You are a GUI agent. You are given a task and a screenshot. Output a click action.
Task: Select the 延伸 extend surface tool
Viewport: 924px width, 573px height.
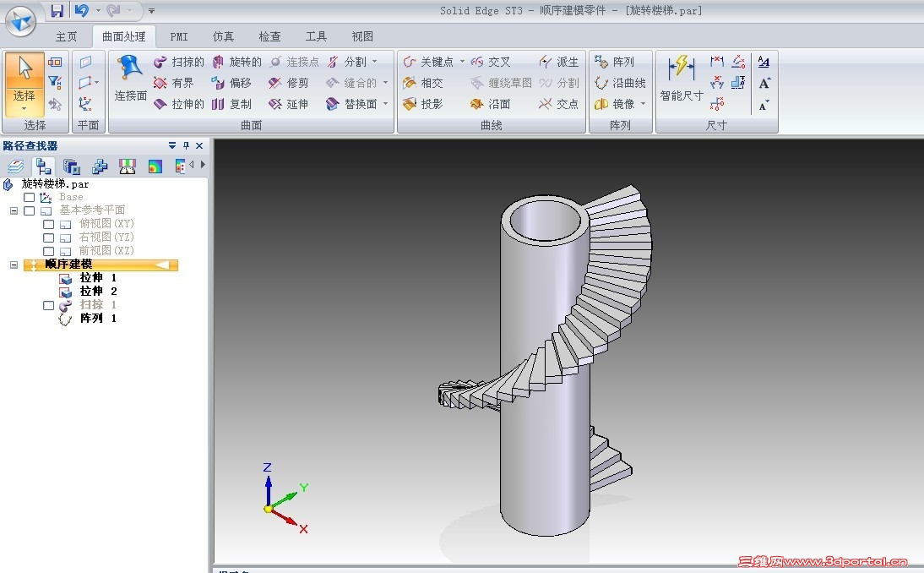[x=288, y=104]
